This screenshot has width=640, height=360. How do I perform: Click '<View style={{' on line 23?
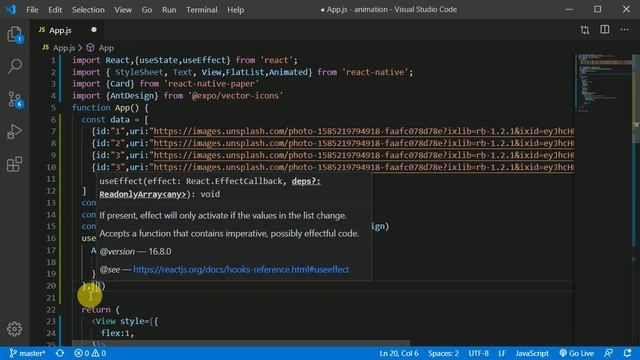click(x=124, y=321)
